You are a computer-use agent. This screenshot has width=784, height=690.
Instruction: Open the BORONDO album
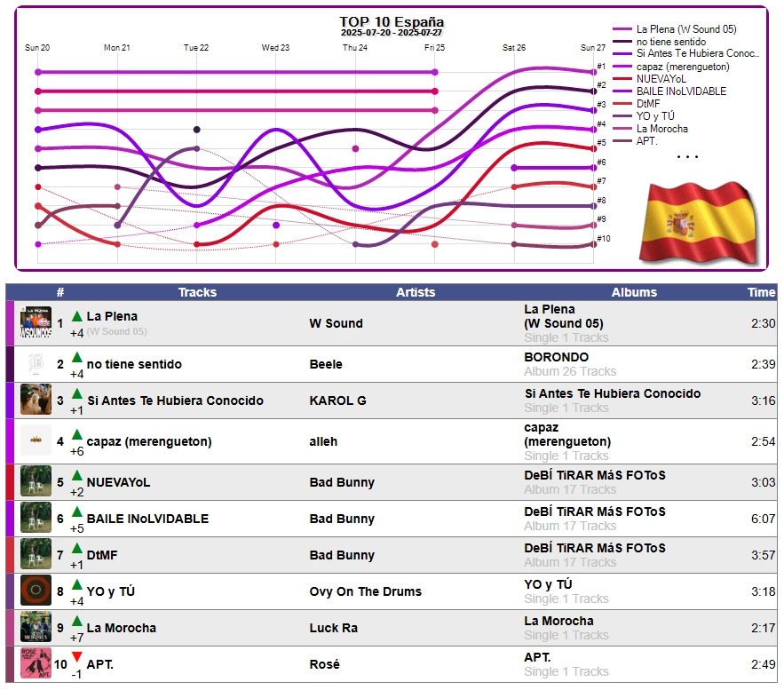click(x=556, y=358)
